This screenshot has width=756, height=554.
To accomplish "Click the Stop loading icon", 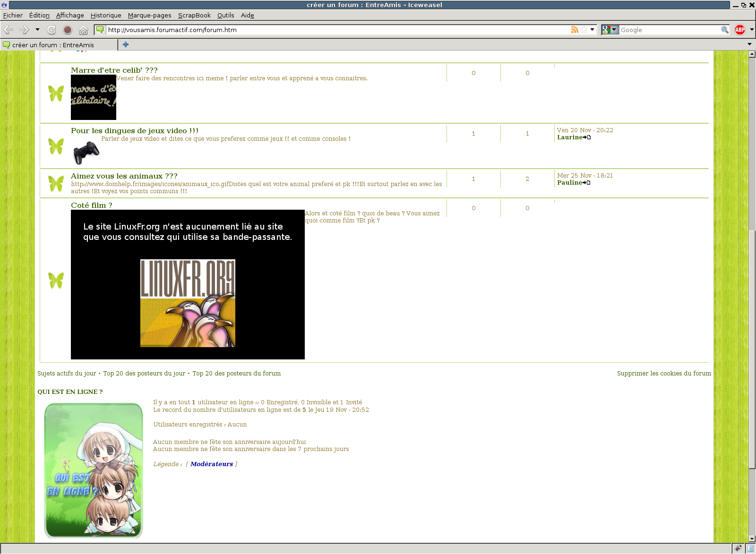I will coord(68,30).
